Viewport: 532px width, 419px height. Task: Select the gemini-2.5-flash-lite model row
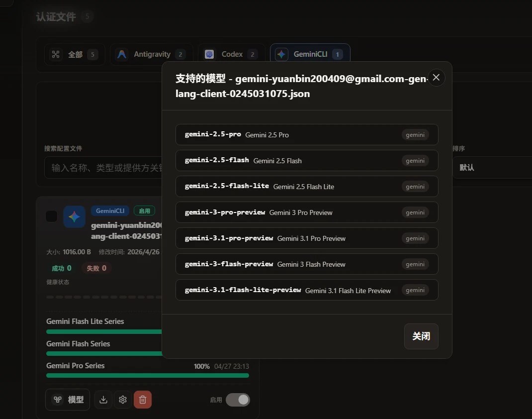click(x=307, y=187)
